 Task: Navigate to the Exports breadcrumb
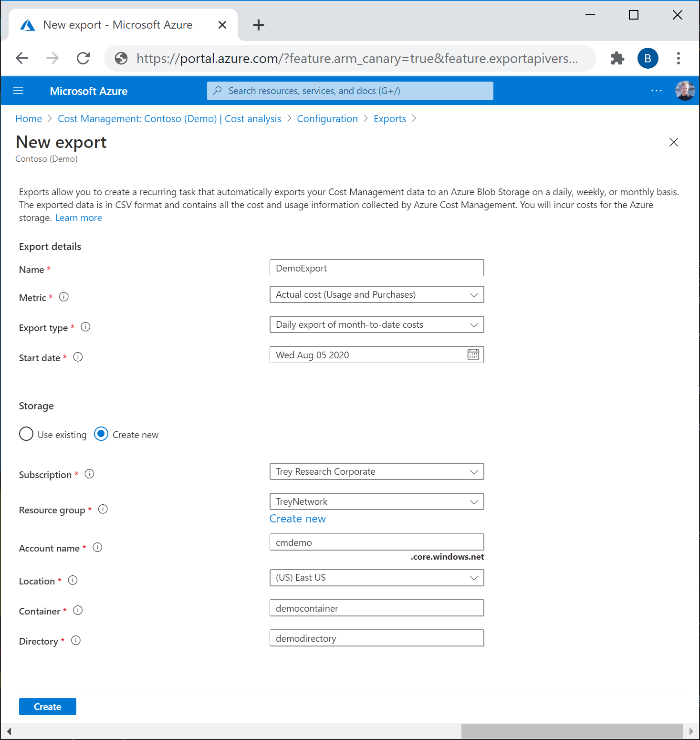coord(389,119)
